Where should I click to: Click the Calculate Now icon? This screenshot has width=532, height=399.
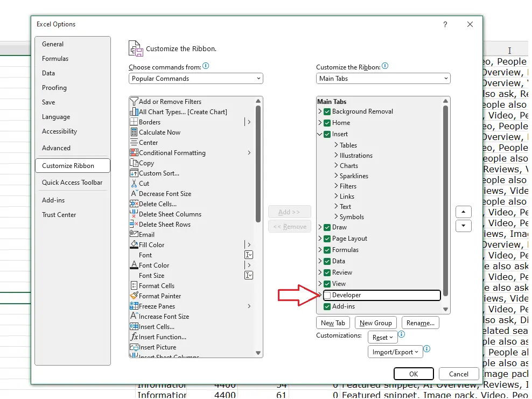(135, 132)
